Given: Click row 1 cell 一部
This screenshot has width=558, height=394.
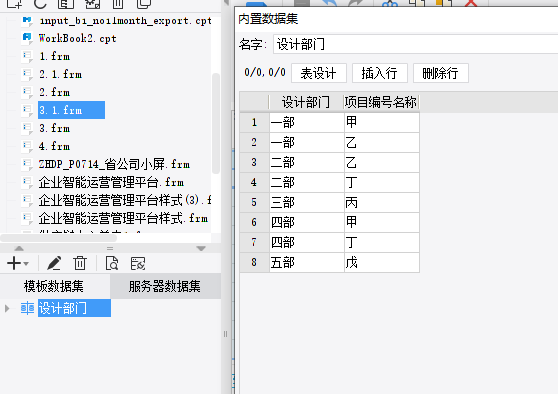Looking at the screenshot, I should [306, 122].
